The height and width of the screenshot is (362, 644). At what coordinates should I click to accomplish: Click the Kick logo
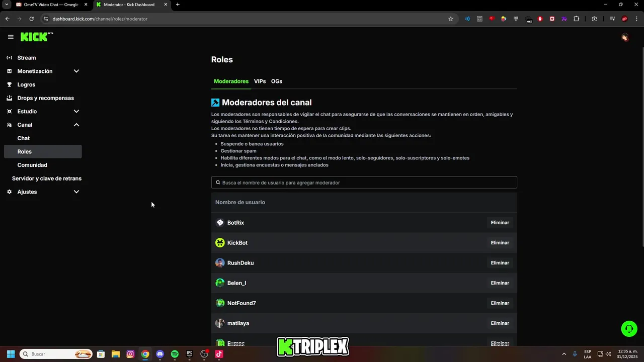tap(37, 37)
